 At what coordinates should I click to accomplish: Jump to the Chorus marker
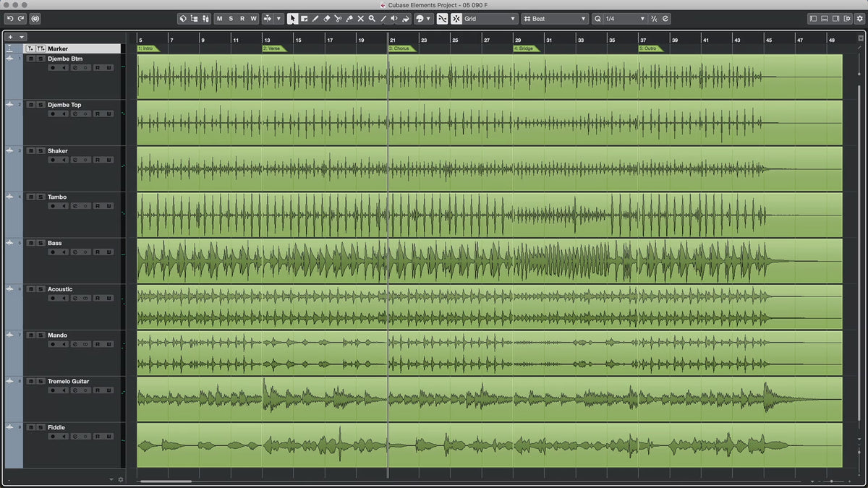click(x=400, y=48)
